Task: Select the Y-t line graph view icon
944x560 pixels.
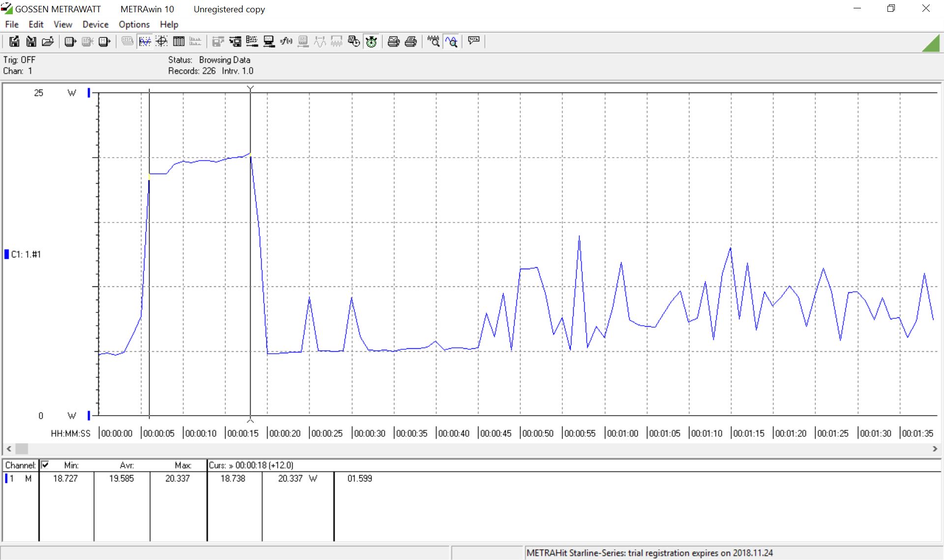Action: pyautogui.click(x=145, y=42)
